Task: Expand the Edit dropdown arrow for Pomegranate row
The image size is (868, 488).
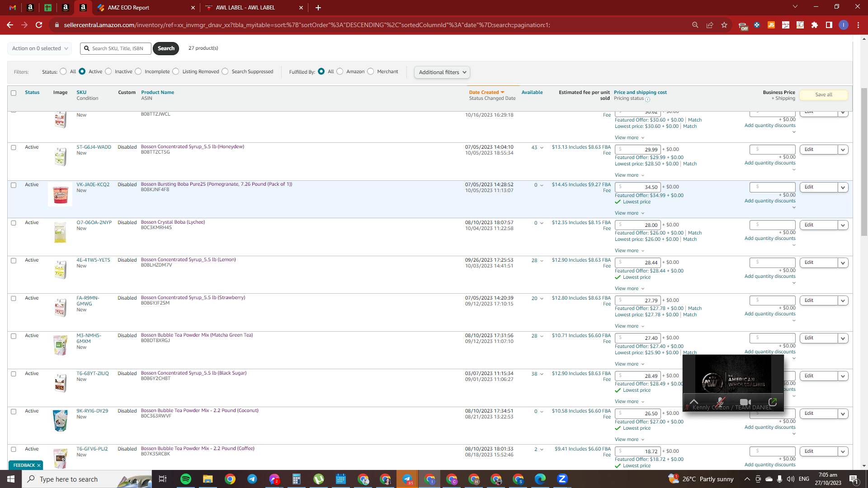Action: point(843,187)
